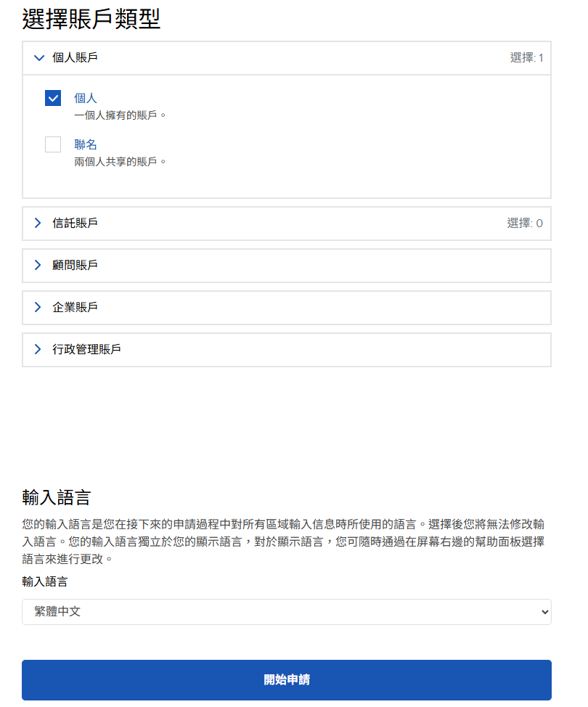588x707 pixels.
Task: Click the 個人 option label text
Action: pos(85,98)
